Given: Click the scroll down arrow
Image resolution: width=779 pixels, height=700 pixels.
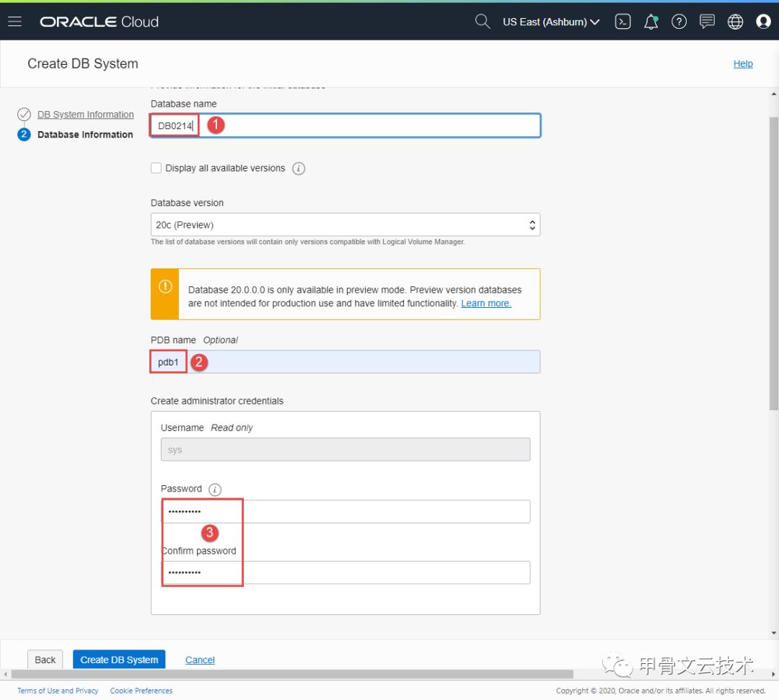Looking at the screenshot, I should (773, 633).
